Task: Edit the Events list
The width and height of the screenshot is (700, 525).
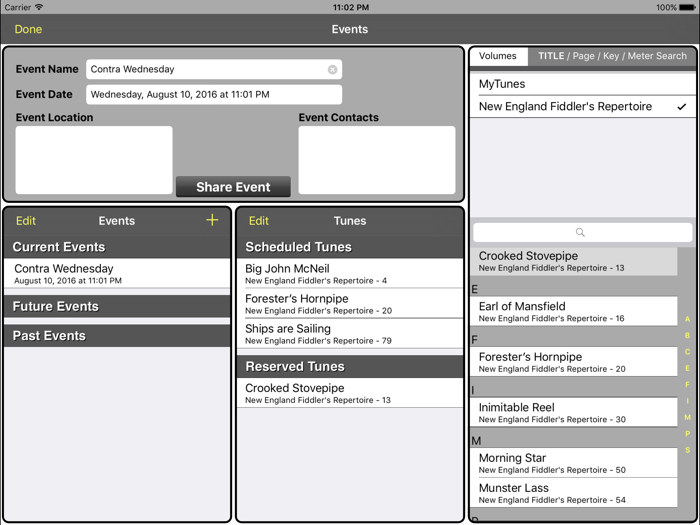Action: click(26, 221)
